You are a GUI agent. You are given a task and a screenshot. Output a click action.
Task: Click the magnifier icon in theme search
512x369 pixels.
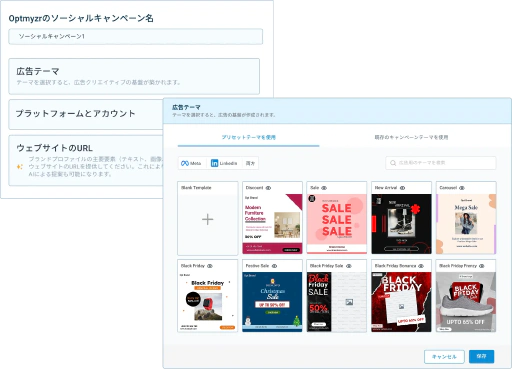(393, 163)
